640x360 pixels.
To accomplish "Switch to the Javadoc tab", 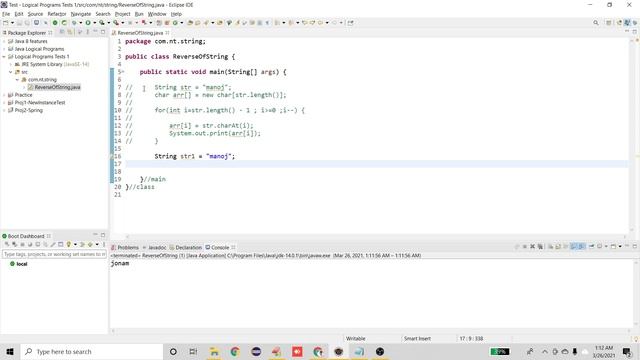I will click(x=155, y=247).
